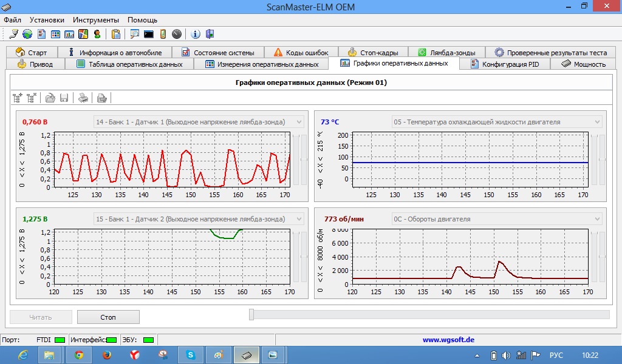622x364 pixels.
Task: Open the terminal console icon in the toolbar
Action: [149, 34]
